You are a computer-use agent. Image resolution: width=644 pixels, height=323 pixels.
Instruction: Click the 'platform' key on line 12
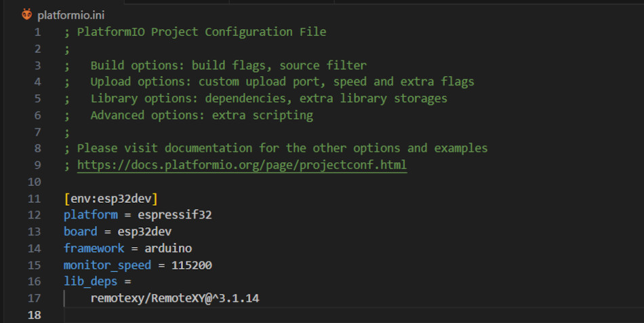91,215
